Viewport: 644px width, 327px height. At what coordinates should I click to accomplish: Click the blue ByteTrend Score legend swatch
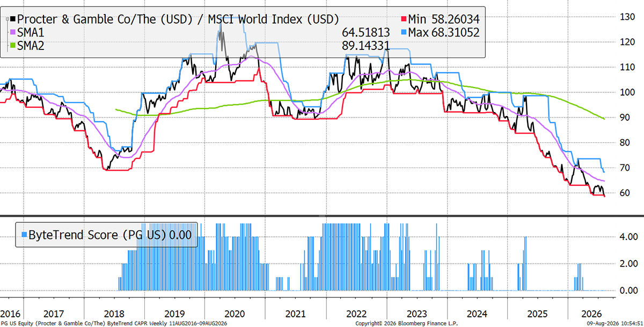24,234
